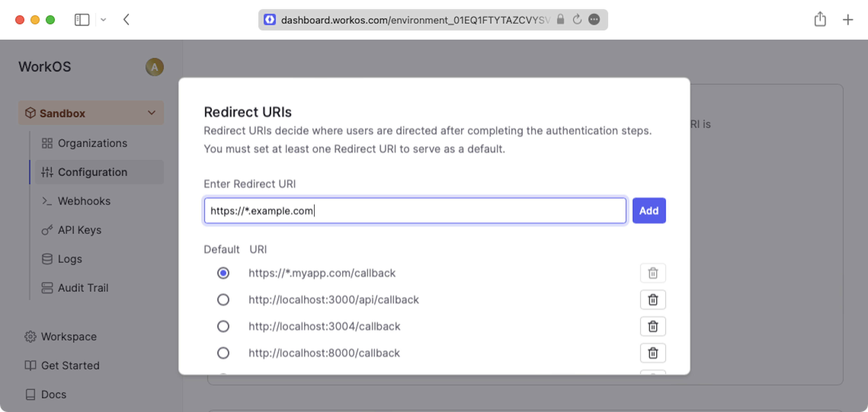Remove the localhost:8000/callback URI via trash icon
The image size is (868, 412).
(653, 353)
